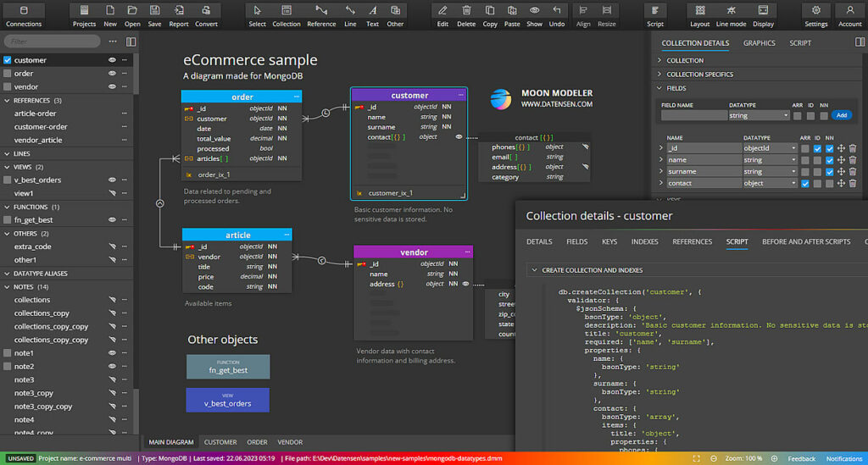Open the Connections toolbar icon
Screen dimensions: 868x465
point(23,15)
